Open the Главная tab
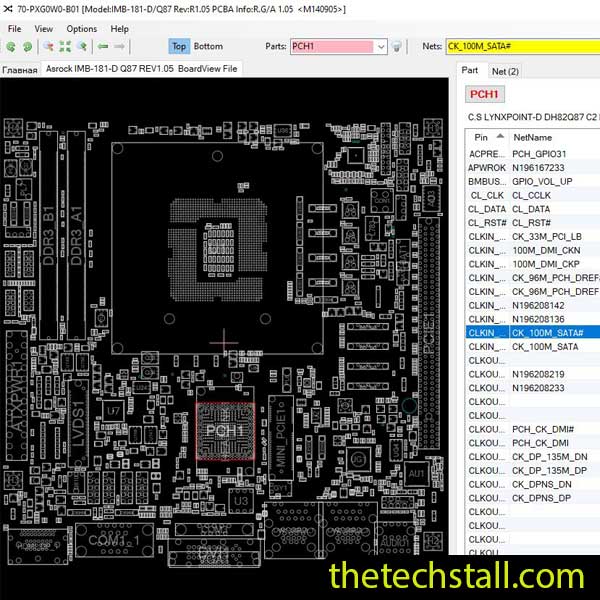 (x=19, y=69)
